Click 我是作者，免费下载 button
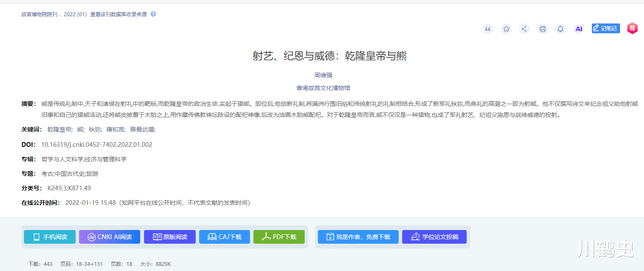The width and height of the screenshot is (644, 271). tap(358, 237)
